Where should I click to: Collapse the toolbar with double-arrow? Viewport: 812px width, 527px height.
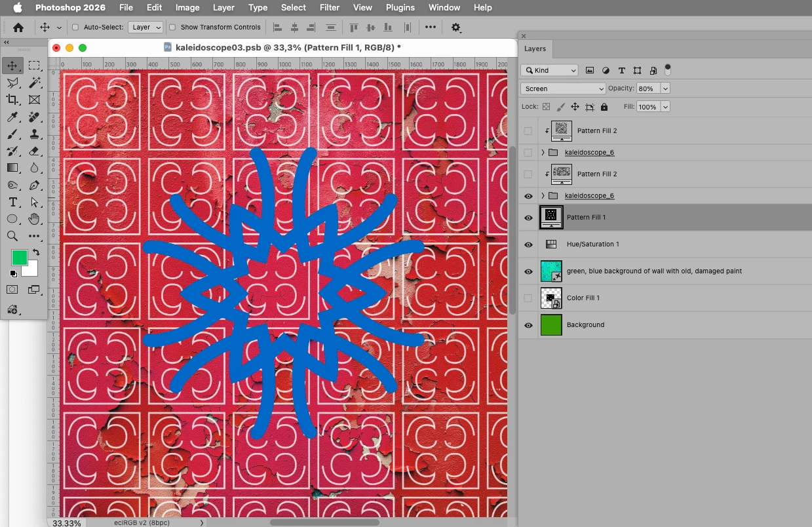click(7, 42)
